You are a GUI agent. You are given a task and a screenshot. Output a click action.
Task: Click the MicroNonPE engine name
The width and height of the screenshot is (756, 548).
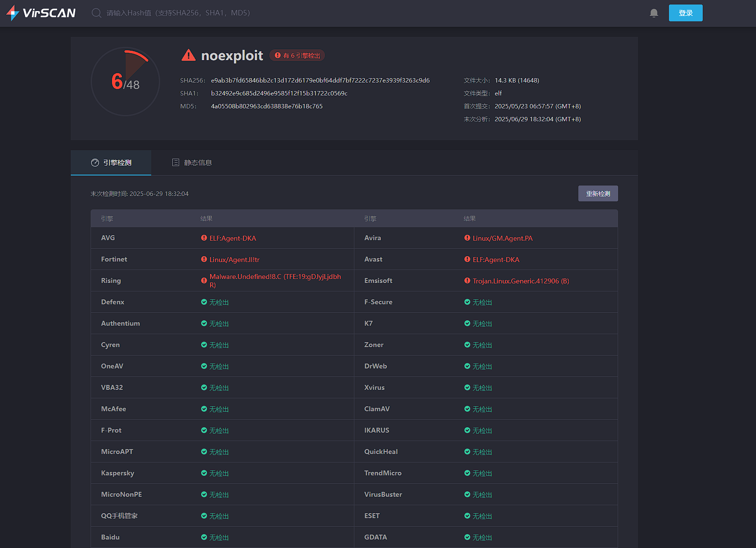point(121,495)
